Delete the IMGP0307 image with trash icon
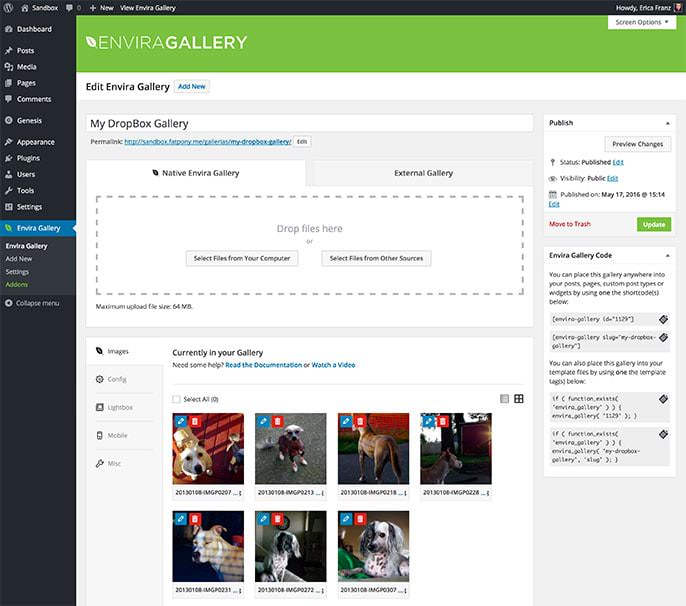Viewport: 686px width, 606px height. click(x=360, y=518)
